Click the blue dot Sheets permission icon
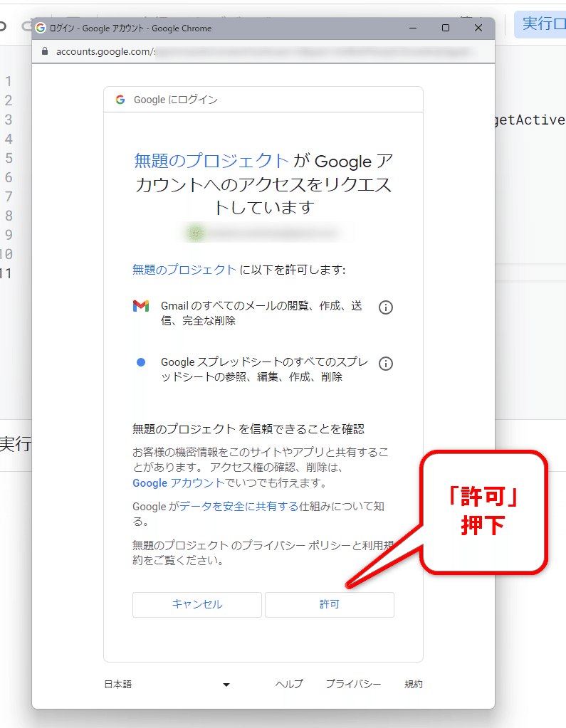 pyautogui.click(x=141, y=362)
